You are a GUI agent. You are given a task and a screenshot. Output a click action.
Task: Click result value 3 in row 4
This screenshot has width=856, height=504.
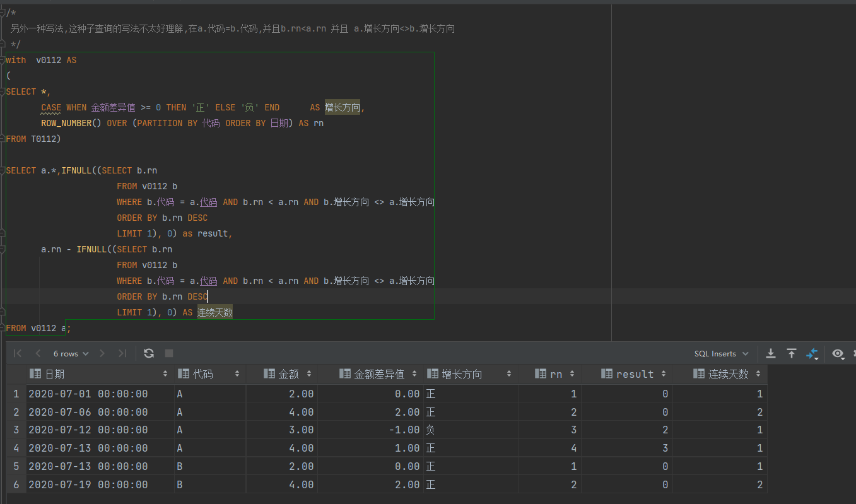pyautogui.click(x=627, y=448)
